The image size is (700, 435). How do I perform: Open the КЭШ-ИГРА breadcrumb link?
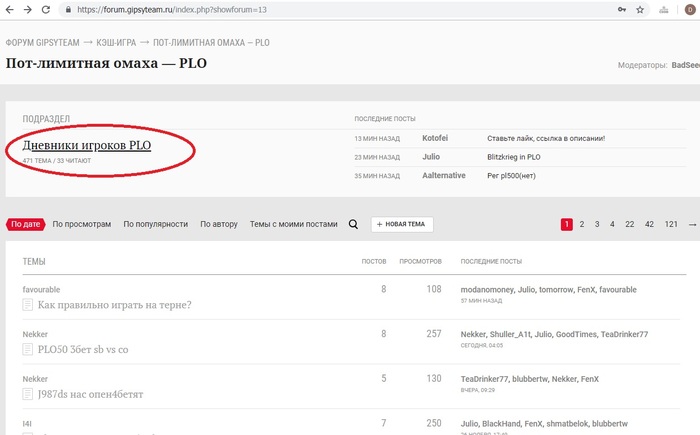(x=116, y=43)
